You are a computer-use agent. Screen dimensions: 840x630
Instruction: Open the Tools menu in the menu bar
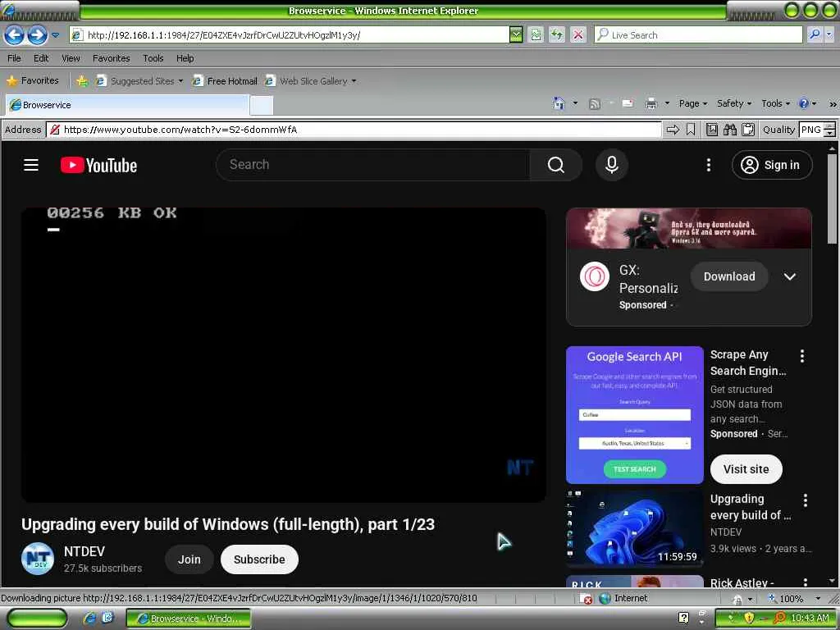pos(153,58)
